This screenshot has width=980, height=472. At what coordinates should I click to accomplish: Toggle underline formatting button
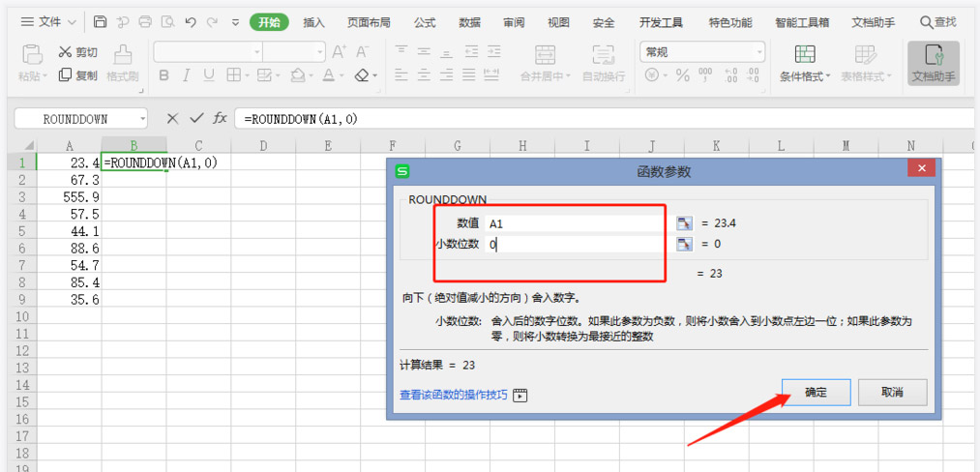click(x=208, y=74)
